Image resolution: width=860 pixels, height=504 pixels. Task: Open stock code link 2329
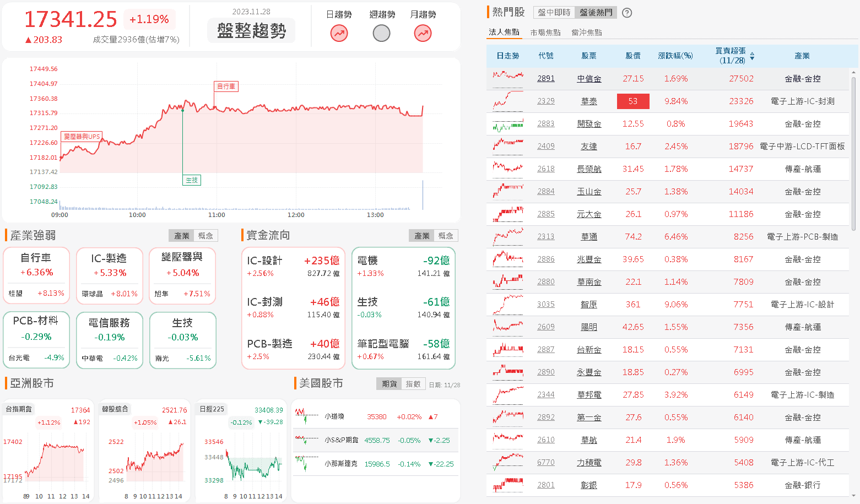pos(546,101)
